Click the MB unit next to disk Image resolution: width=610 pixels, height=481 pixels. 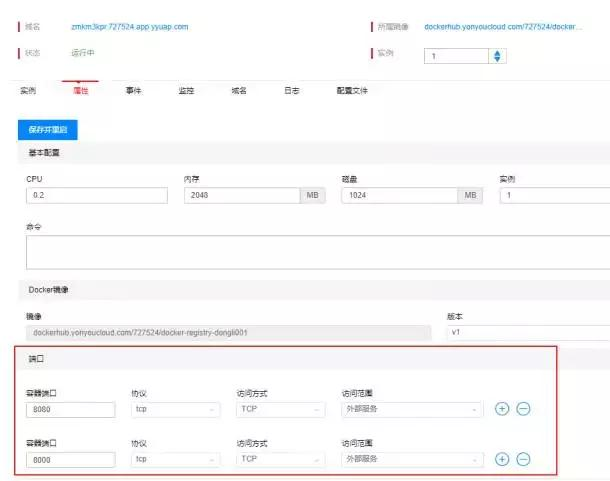pyautogui.click(x=470, y=195)
